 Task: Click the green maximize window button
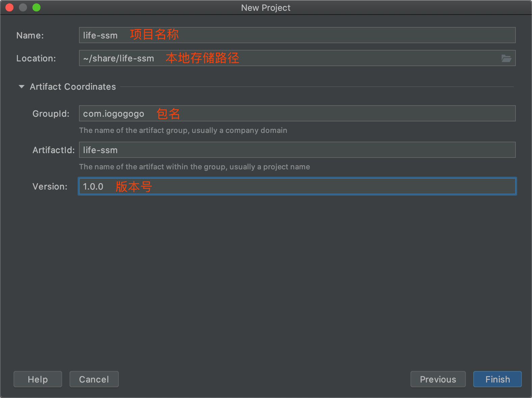pyautogui.click(x=36, y=7)
